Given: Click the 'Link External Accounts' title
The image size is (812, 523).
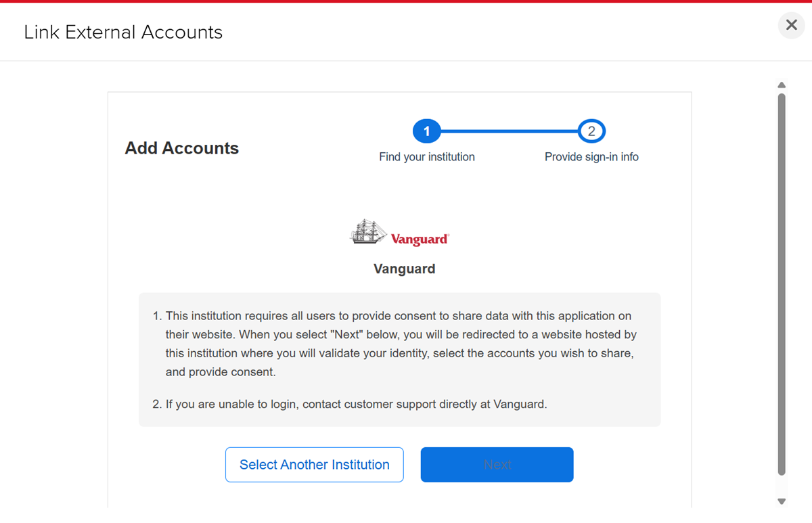Looking at the screenshot, I should click(123, 32).
